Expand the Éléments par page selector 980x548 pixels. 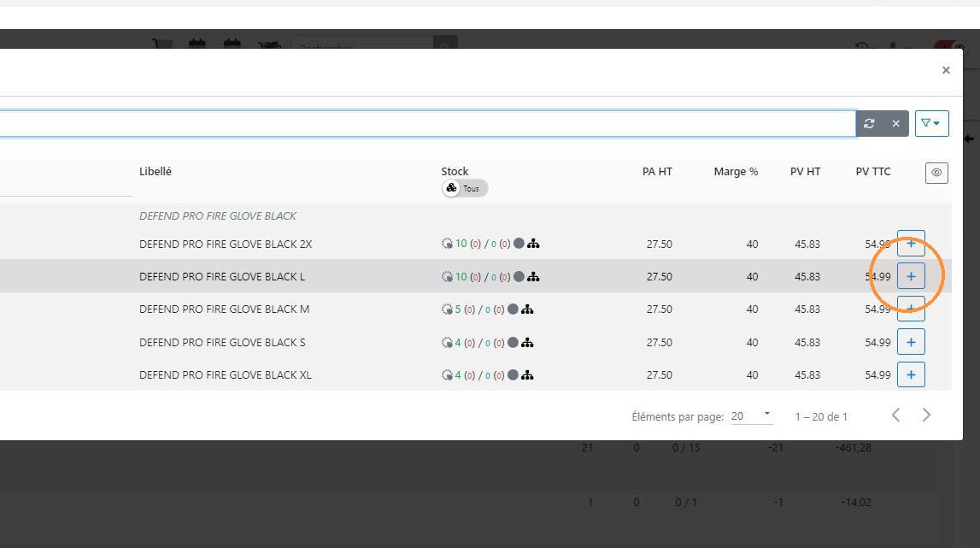[x=752, y=416]
